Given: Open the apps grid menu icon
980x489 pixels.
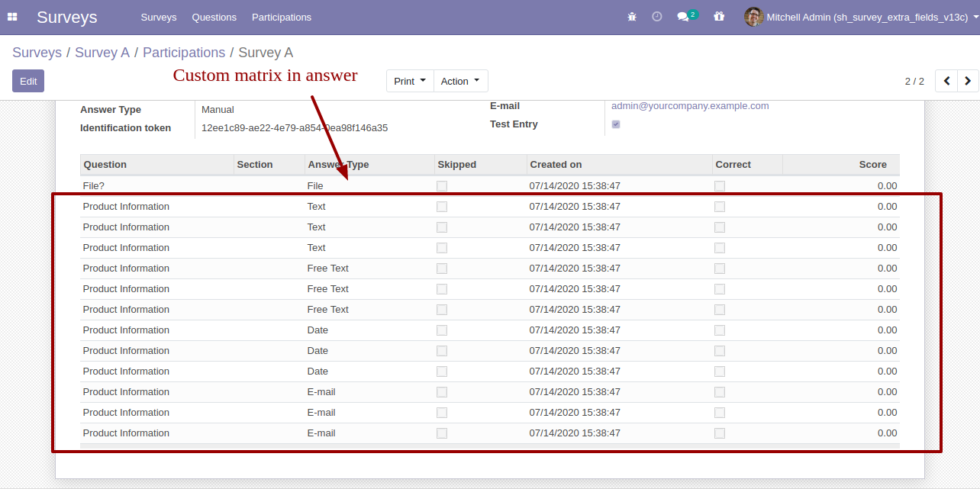Looking at the screenshot, I should tap(12, 17).
